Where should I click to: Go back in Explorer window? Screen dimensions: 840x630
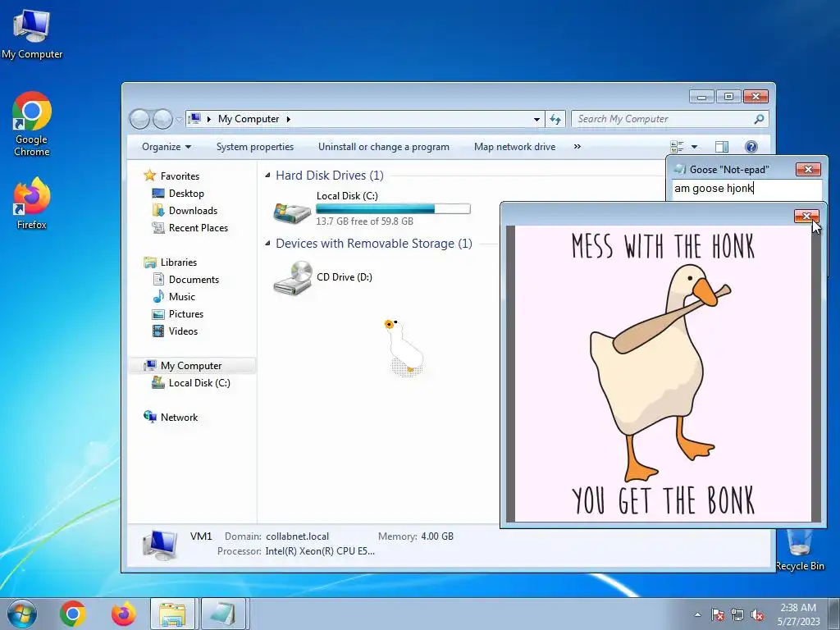coord(139,119)
